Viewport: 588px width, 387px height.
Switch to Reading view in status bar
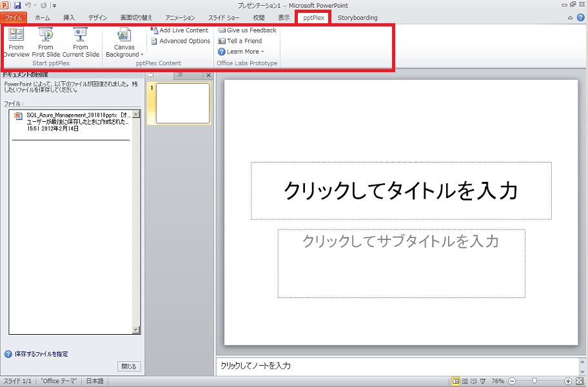[x=475, y=381]
